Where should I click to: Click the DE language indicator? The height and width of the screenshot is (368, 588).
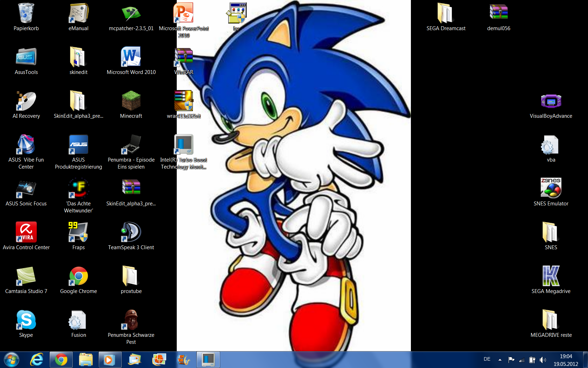point(487,359)
